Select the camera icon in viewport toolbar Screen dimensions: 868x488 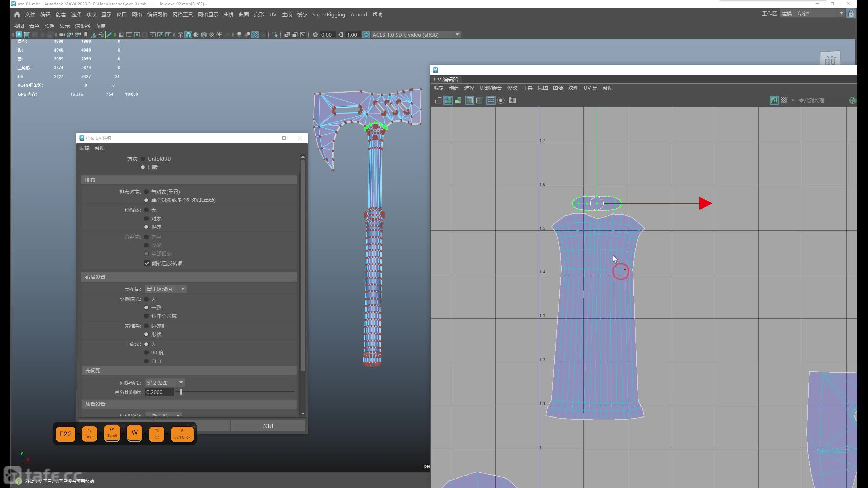click(62, 35)
